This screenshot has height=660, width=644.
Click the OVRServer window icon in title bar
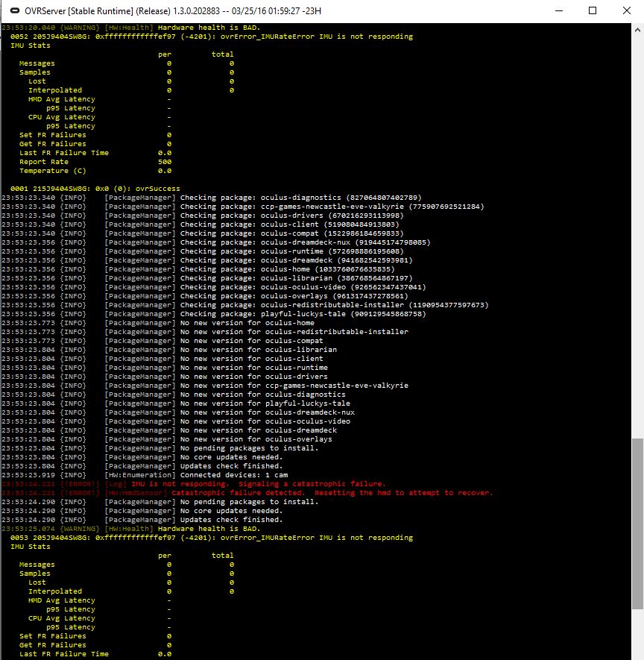tap(15, 10)
